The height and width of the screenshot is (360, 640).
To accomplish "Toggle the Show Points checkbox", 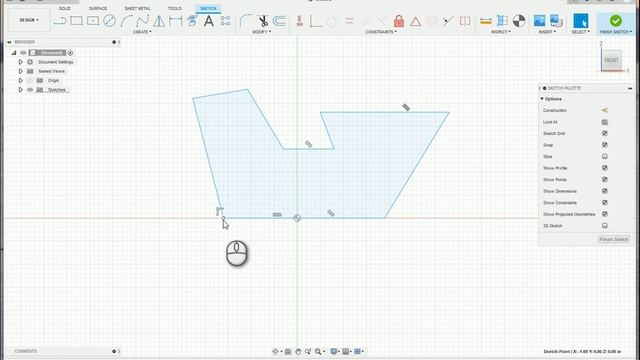I will coord(604,180).
